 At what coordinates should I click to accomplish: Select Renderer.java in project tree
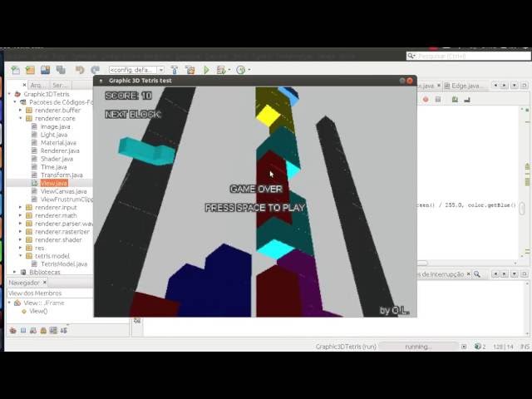coord(60,150)
